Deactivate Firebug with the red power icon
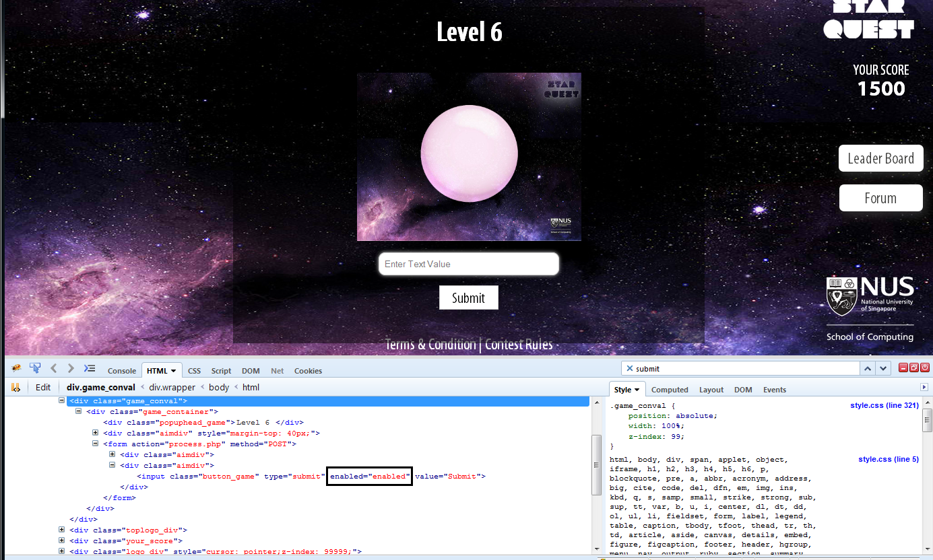The height and width of the screenshot is (560, 933). 925,367
